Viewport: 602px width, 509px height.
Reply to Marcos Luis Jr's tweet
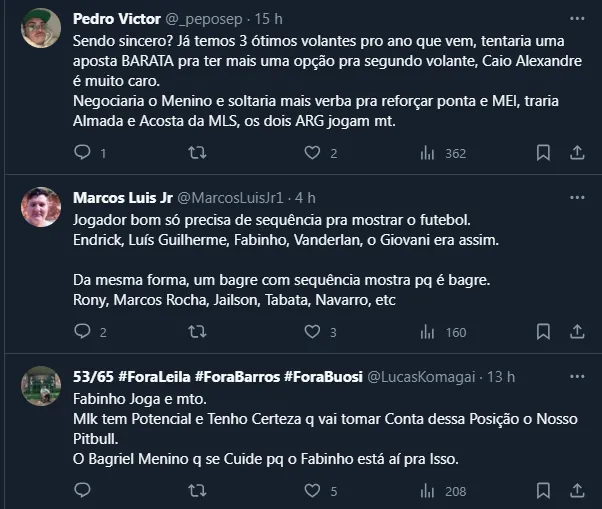[x=83, y=332]
